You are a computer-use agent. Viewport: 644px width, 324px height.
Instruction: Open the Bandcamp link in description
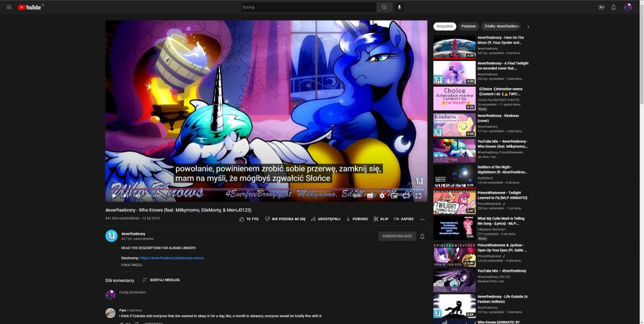172,258
